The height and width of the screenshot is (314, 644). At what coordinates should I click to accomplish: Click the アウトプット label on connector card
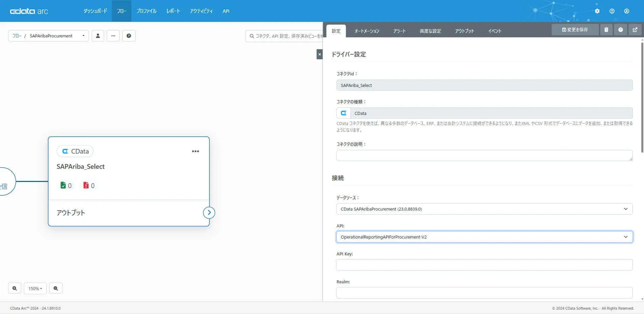pos(71,213)
